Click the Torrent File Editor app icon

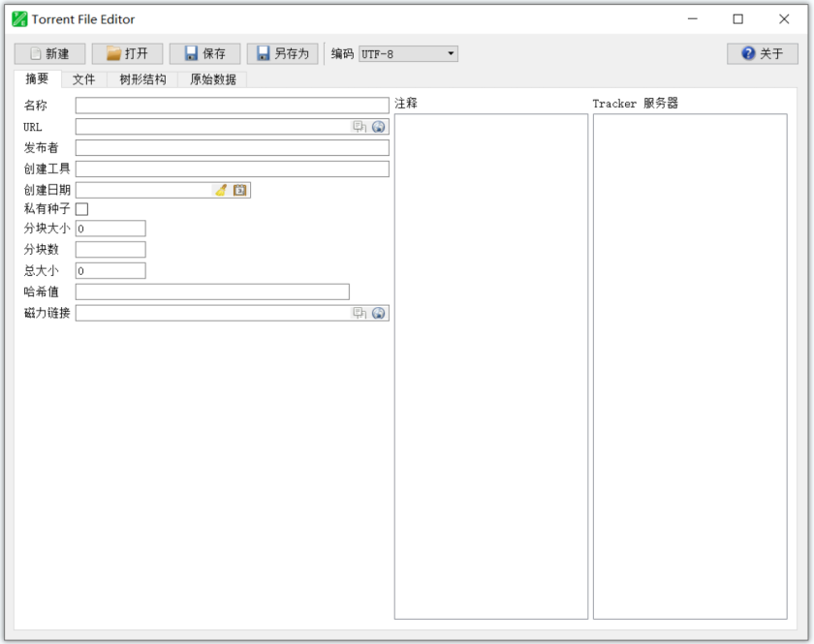point(19,19)
